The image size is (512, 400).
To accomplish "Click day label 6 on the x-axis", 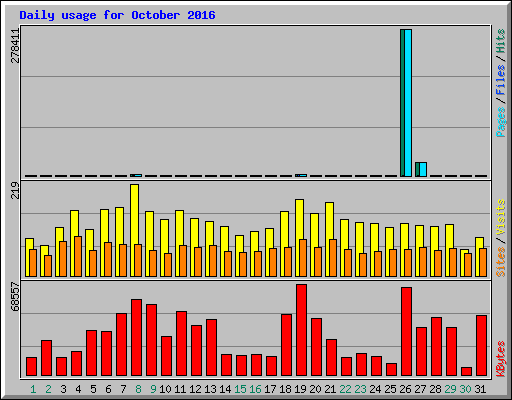I will pos(108,389).
